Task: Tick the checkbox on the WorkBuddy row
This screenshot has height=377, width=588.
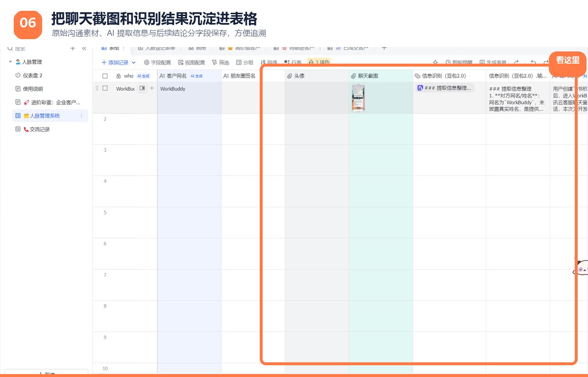Action: [x=105, y=88]
